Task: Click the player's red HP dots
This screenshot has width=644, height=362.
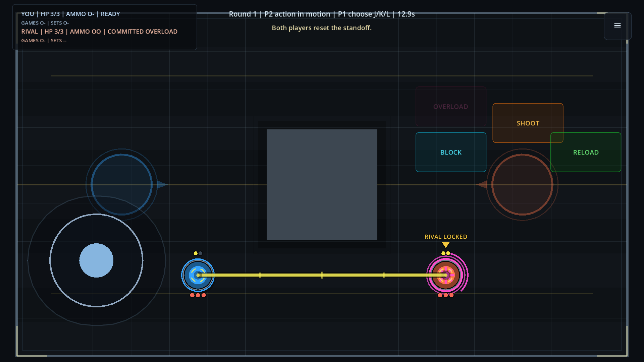Action: [198, 295]
